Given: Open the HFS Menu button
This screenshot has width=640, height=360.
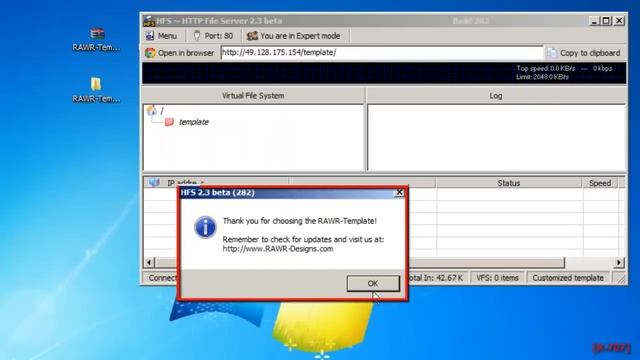Looking at the screenshot, I should [162, 36].
